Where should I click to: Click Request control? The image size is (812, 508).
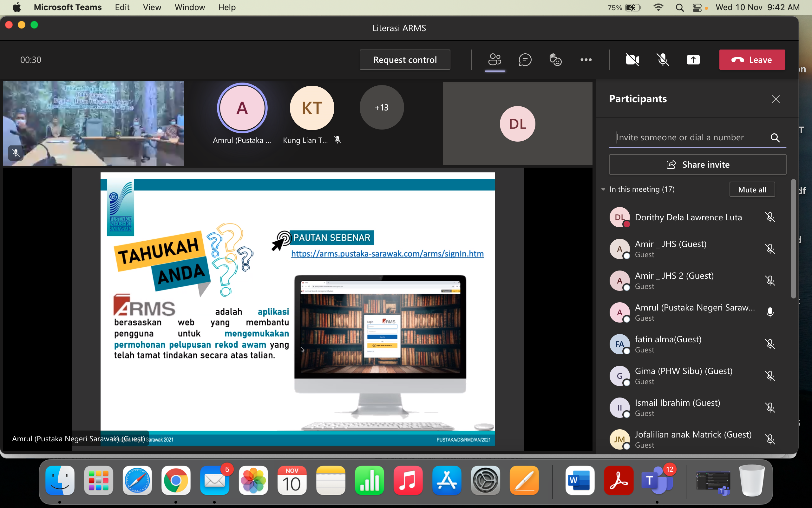point(405,60)
